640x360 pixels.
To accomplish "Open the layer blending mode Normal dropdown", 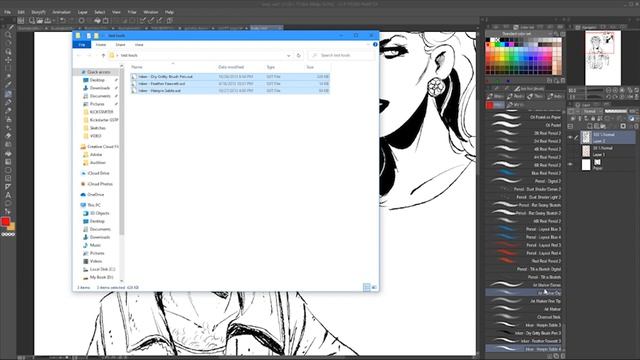I will tap(592, 111).
